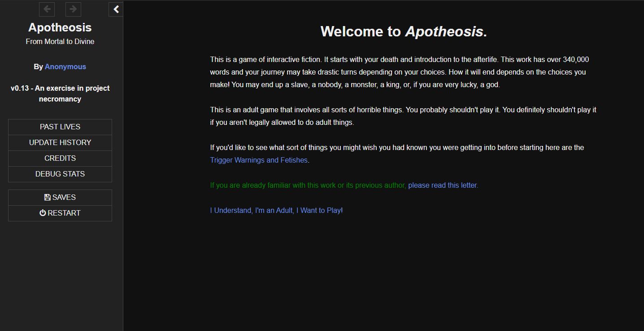Start game via 'I Want to Play!' link

(x=276, y=211)
